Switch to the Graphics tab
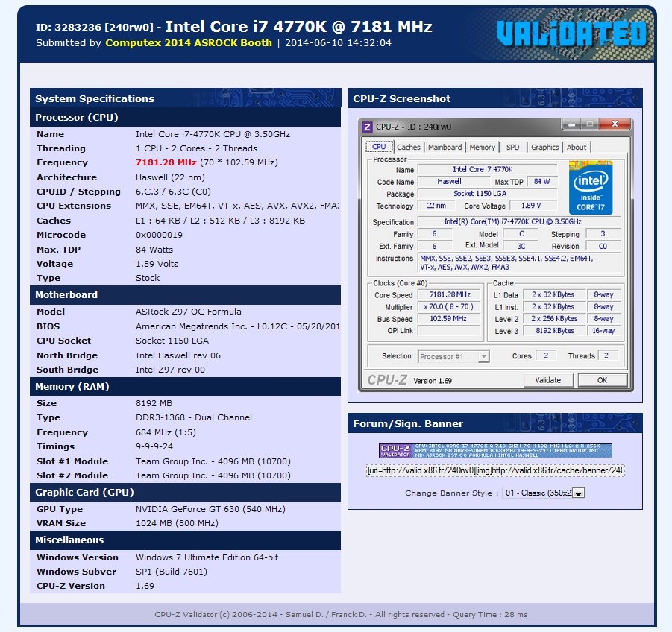This screenshot has width=672, height=632. click(x=544, y=147)
